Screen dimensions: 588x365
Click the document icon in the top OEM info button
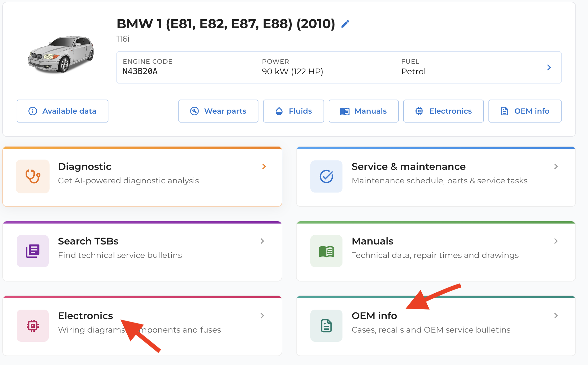[505, 111]
